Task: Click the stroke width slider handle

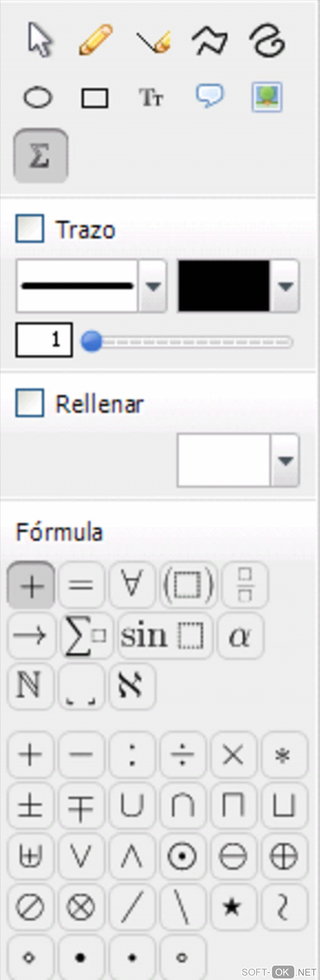Action: [92, 341]
